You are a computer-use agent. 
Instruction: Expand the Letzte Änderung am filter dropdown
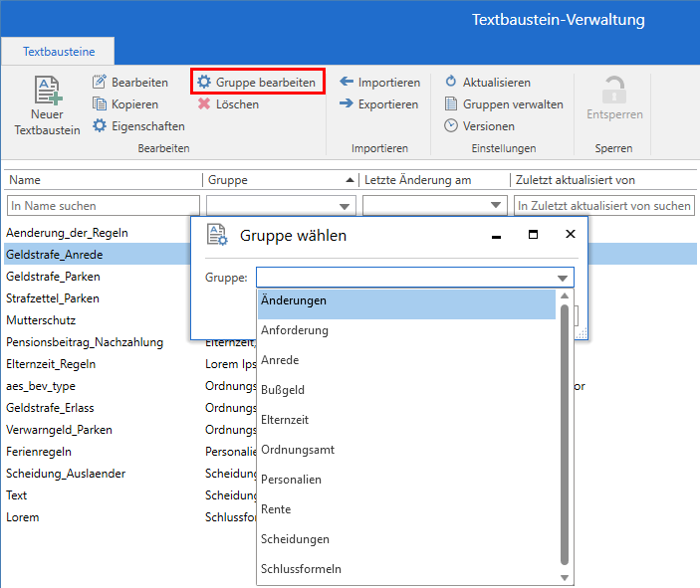(x=497, y=206)
